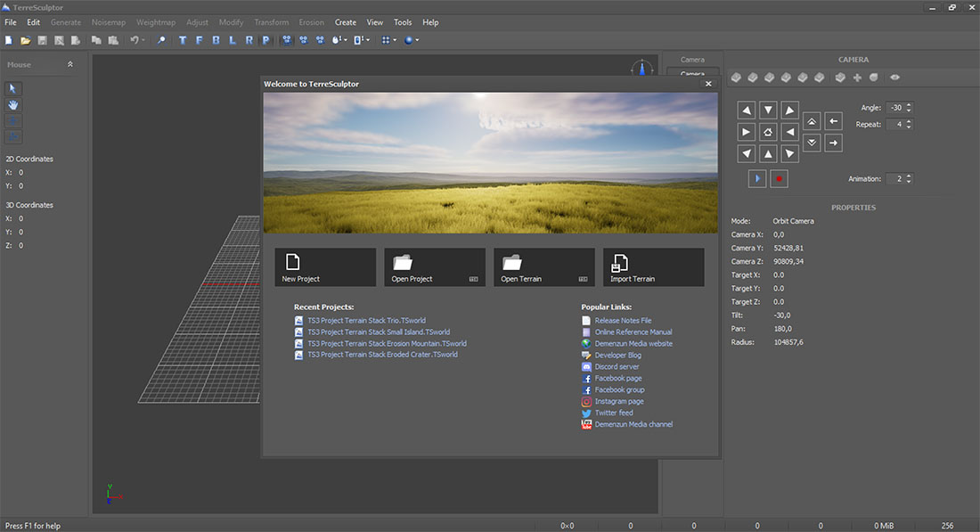This screenshot has width=980, height=532.
Task: Open the Online Reference Manual link
Action: 633,332
